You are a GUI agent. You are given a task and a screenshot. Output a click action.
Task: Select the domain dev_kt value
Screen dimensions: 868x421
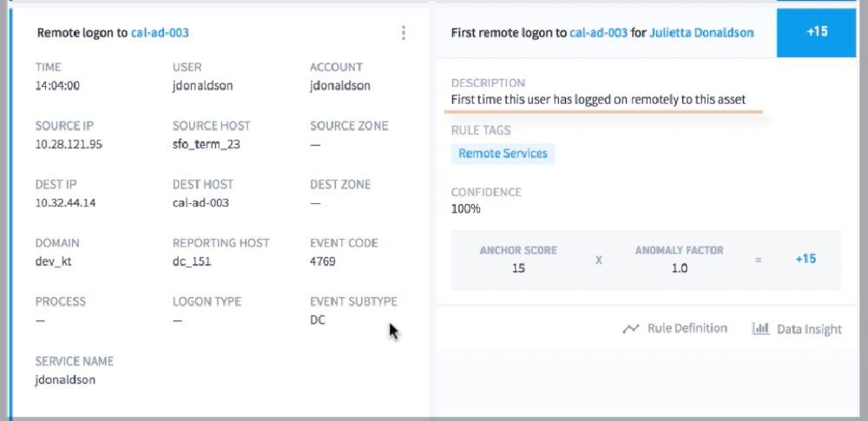click(x=53, y=261)
